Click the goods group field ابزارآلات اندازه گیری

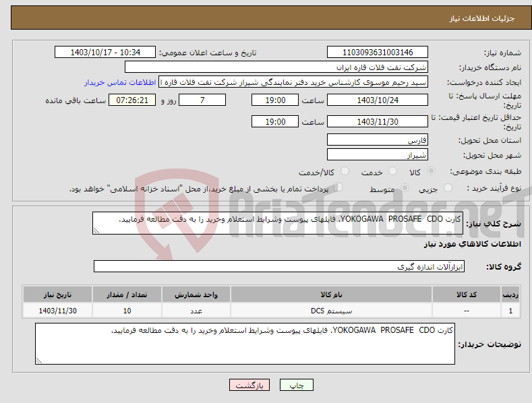(279, 266)
